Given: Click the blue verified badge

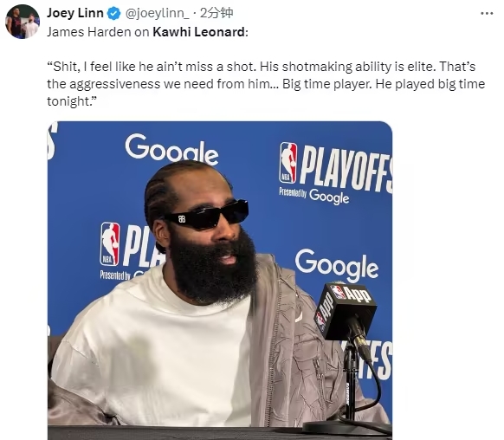Looking at the screenshot, I should point(113,14).
